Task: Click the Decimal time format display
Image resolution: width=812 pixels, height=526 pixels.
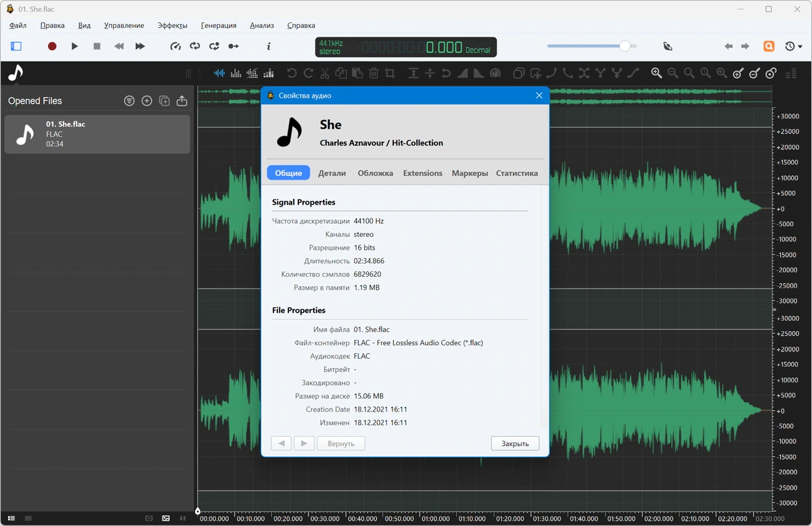Action: click(477, 50)
